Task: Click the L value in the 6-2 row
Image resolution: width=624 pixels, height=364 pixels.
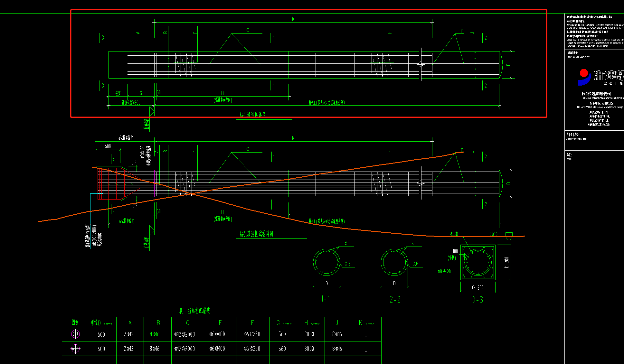Action: (365, 349)
